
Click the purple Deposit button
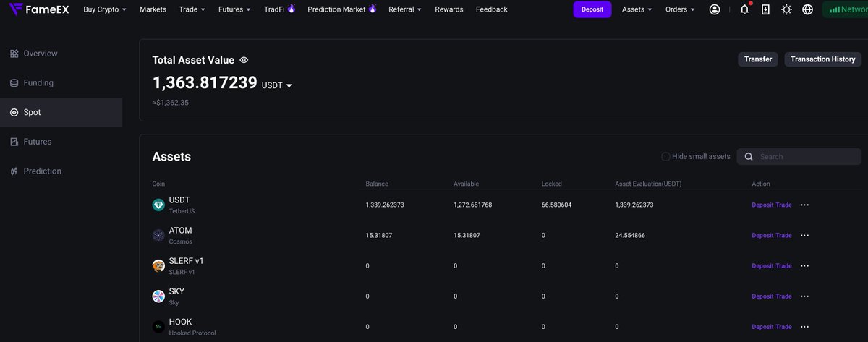click(x=592, y=9)
